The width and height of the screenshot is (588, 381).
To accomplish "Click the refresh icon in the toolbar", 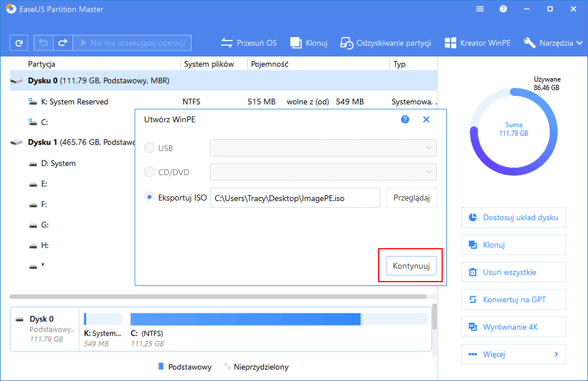I will pyautogui.click(x=19, y=43).
